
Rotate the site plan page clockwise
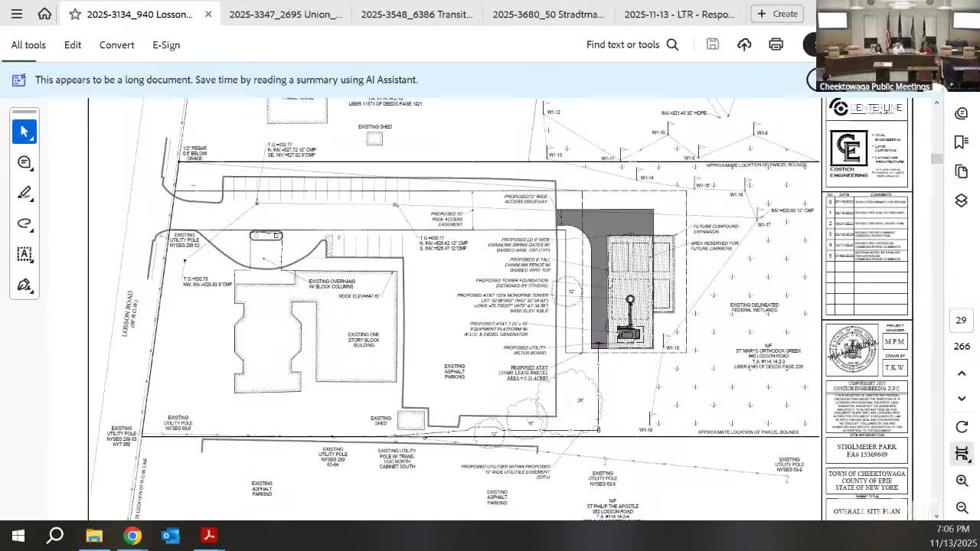(962, 426)
